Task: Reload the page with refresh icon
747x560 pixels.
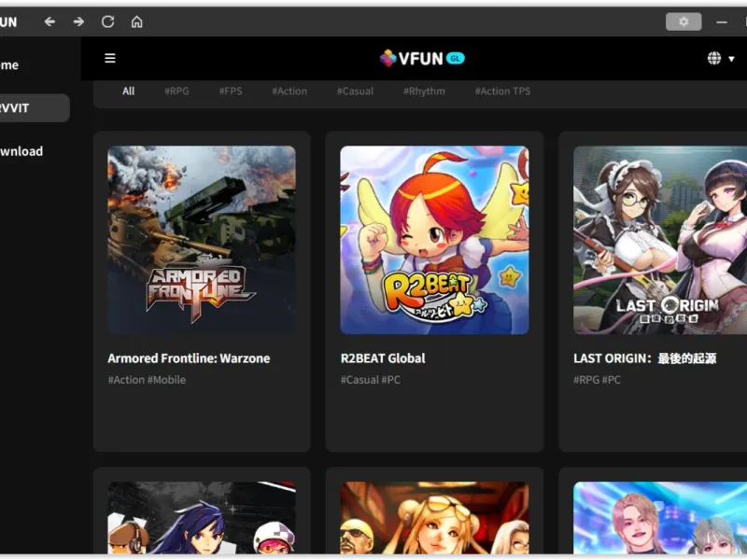Action: (107, 21)
